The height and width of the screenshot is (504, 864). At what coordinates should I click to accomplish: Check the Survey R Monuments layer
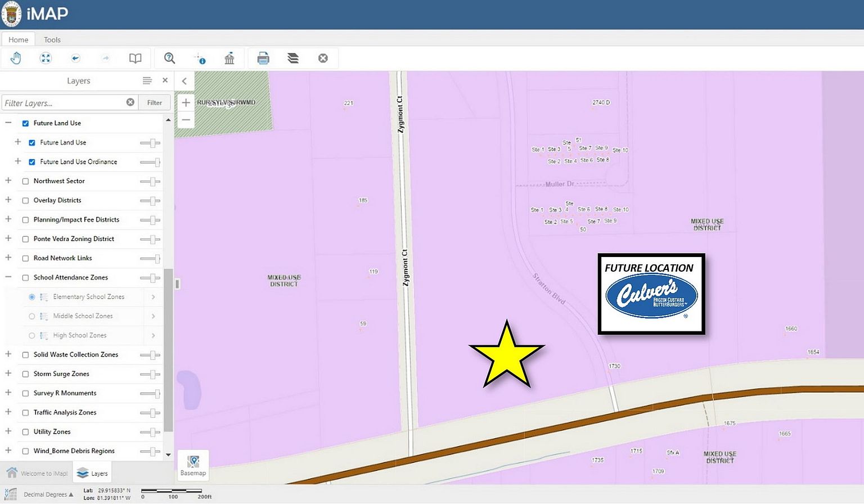pyautogui.click(x=25, y=393)
